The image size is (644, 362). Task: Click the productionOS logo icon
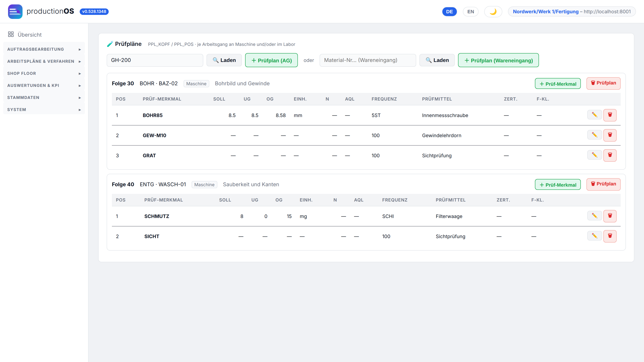(x=15, y=11)
